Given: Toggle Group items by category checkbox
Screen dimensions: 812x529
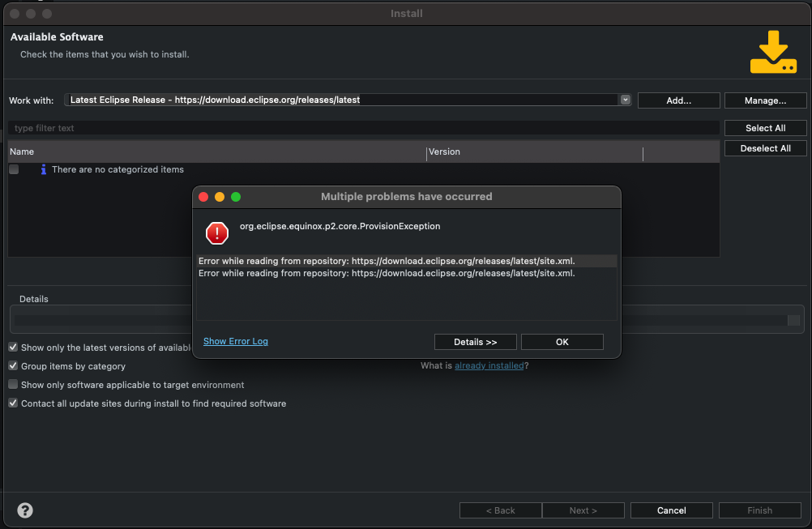Looking at the screenshot, I should coord(14,366).
